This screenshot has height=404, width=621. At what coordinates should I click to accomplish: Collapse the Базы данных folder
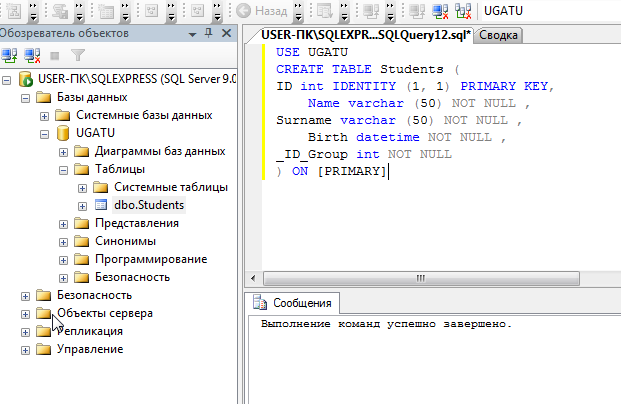[x=25, y=98]
